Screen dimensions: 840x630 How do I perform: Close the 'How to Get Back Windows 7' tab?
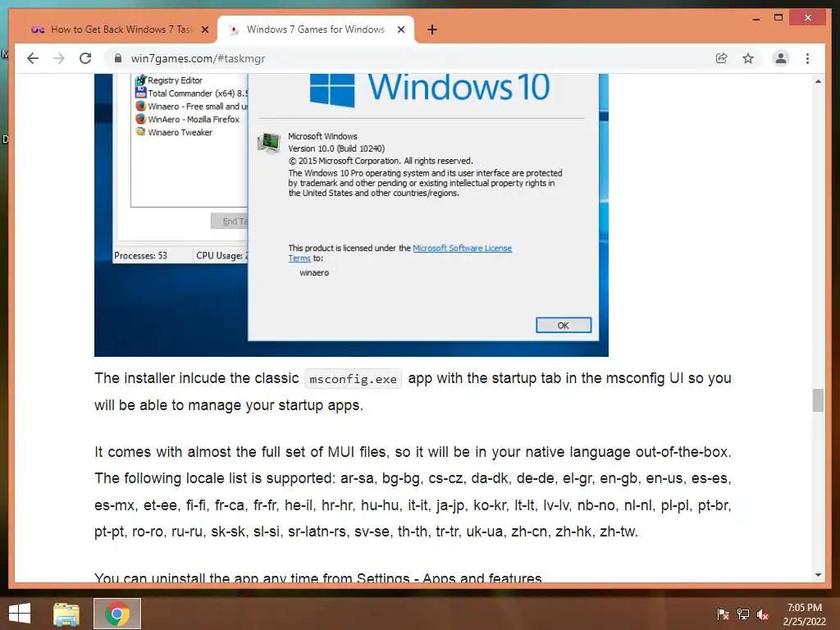[204, 30]
